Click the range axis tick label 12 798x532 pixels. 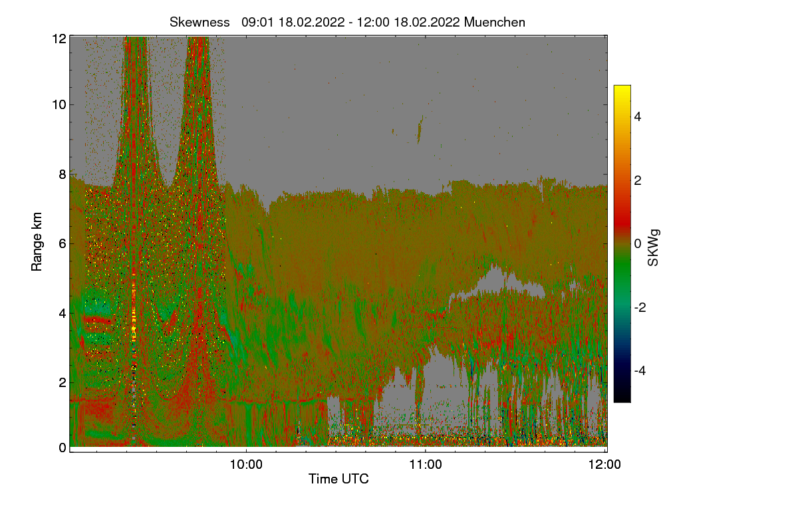(59, 39)
